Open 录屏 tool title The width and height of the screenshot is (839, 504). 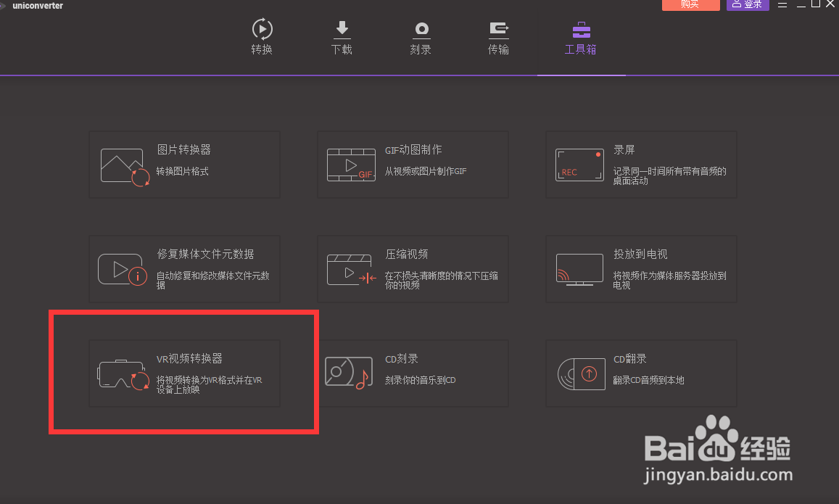(x=624, y=150)
